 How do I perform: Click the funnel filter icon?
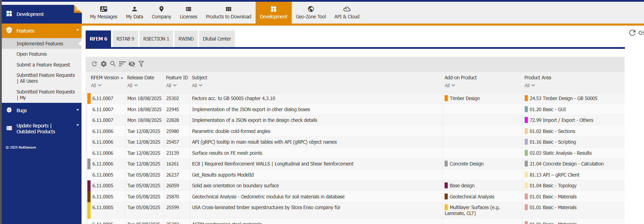[x=141, y=64]
